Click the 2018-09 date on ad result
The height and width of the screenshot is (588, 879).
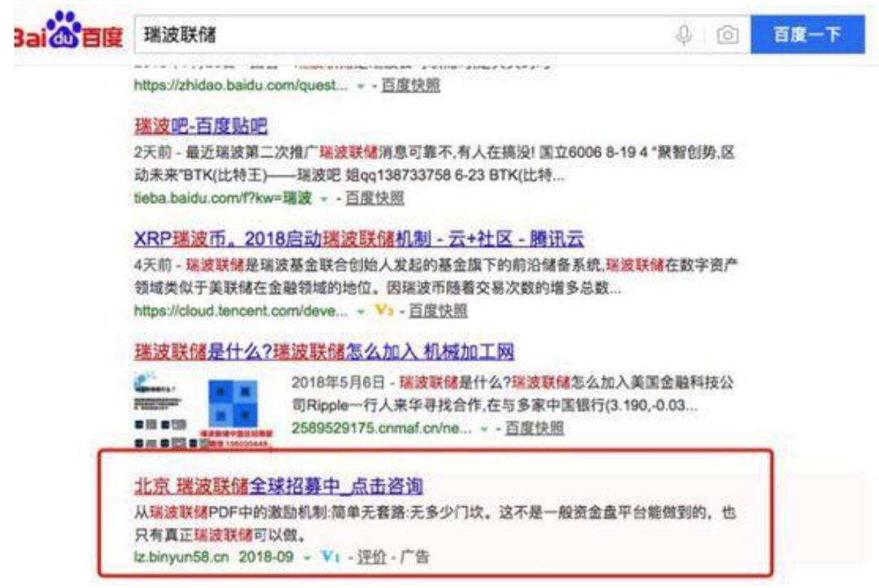pyautogui.click(x=266, y=556)
